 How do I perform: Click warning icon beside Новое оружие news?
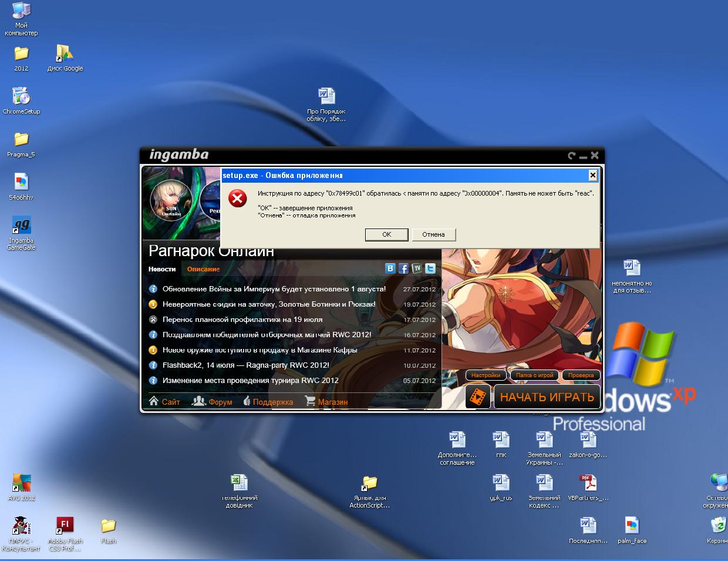(153, 350)
